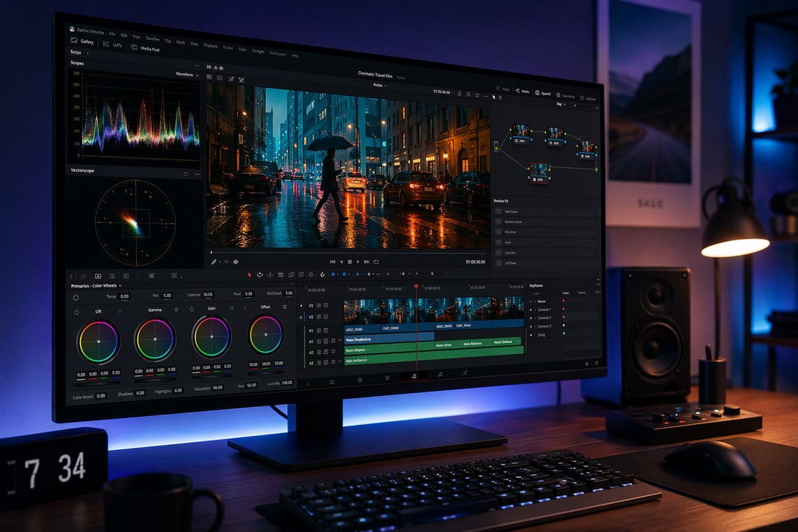Click the first viewer mode icon above the viewer
This screenshot has width=798, height=532.
tap(209, 77)
